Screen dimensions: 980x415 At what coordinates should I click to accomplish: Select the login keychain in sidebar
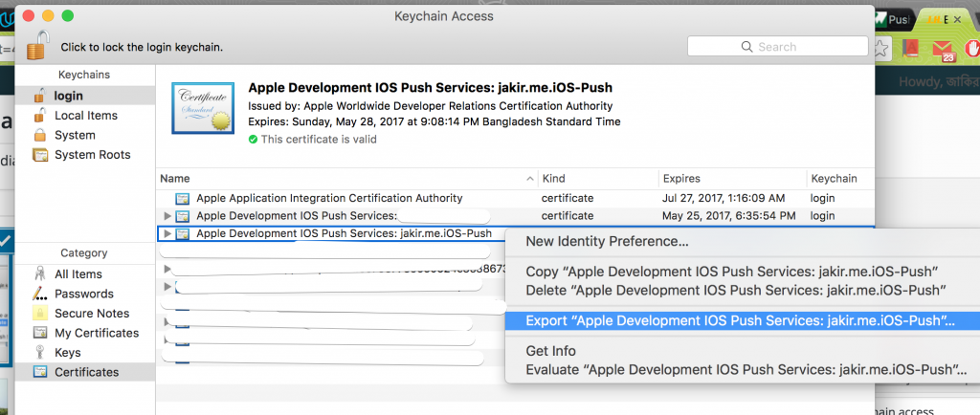click(x=68, y=95)
